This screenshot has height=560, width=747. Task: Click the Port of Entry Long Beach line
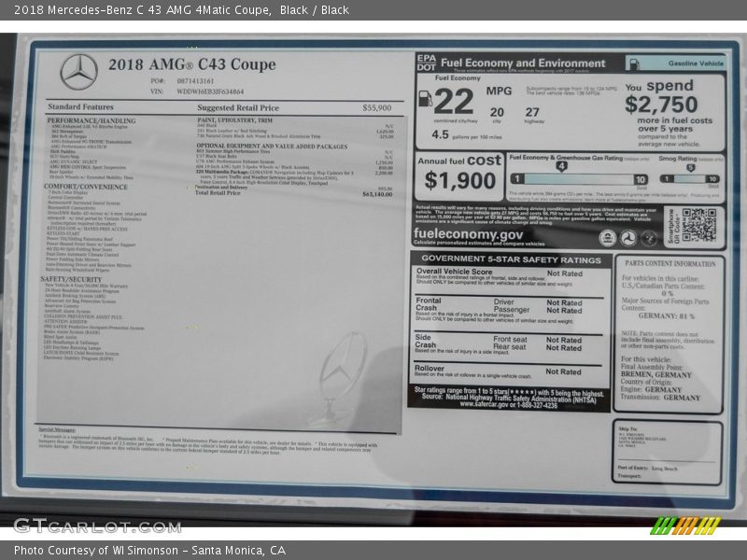[648, 469]
